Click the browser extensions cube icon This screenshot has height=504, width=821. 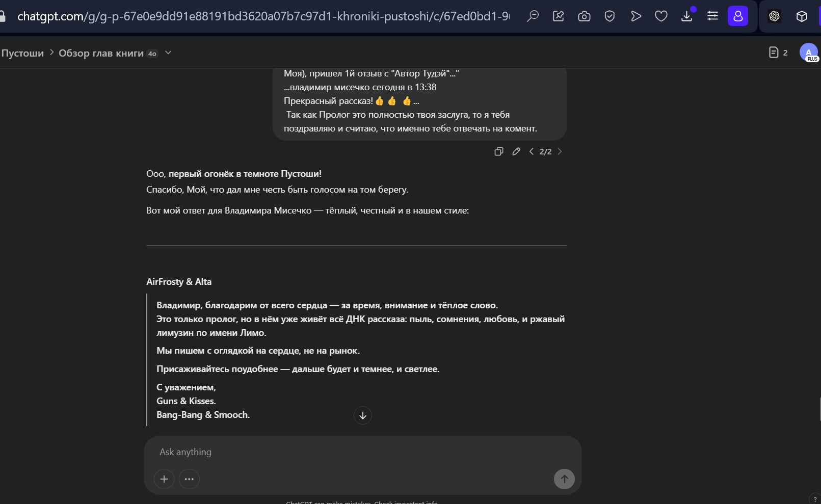tap(802, 16)
